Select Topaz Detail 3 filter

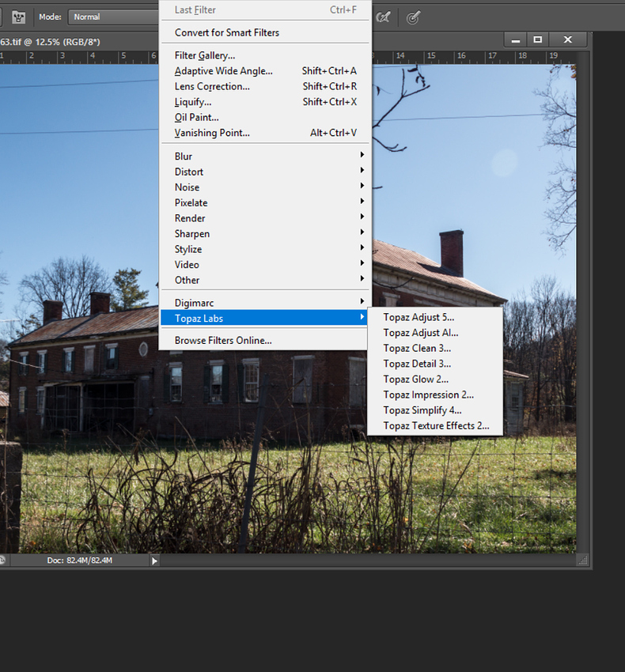[x=417, y=364]
